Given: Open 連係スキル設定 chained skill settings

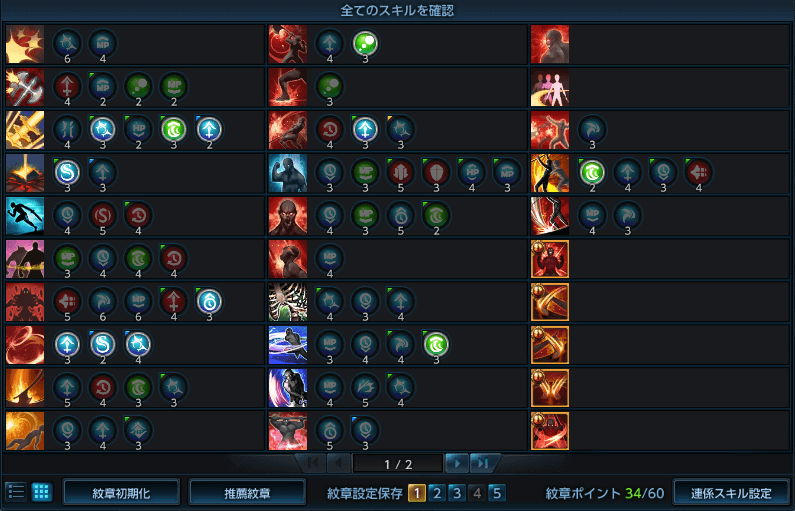Looking at the screenshot, I should (731, 493).
